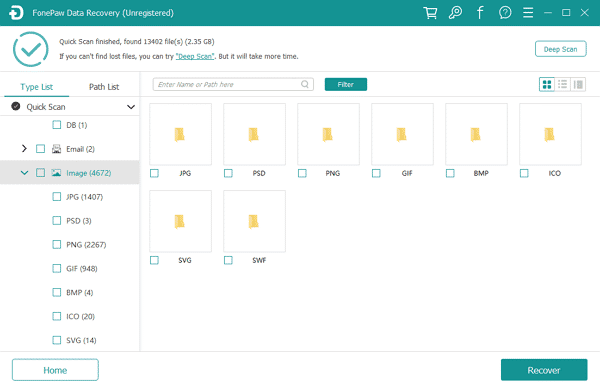Collapse the Image (4672) tree node
Image resolution: width=600 pixels, height=392 pixels.
pos(24,173)
